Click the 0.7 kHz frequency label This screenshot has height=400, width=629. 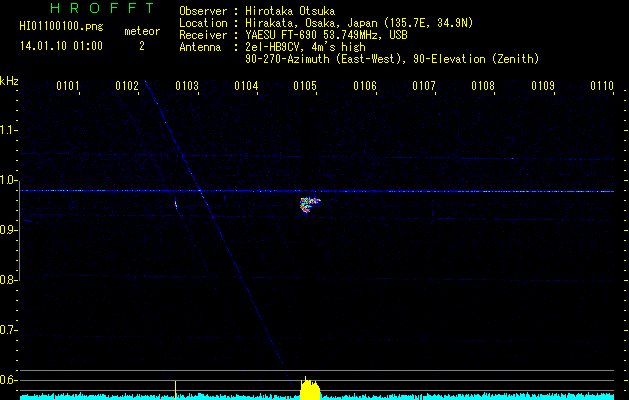click(x=8, y=330)
